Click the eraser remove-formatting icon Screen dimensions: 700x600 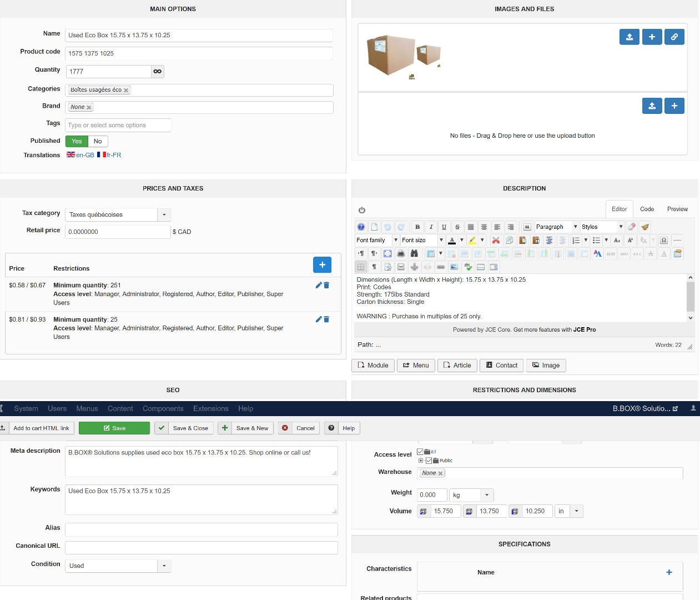(632, 227)
